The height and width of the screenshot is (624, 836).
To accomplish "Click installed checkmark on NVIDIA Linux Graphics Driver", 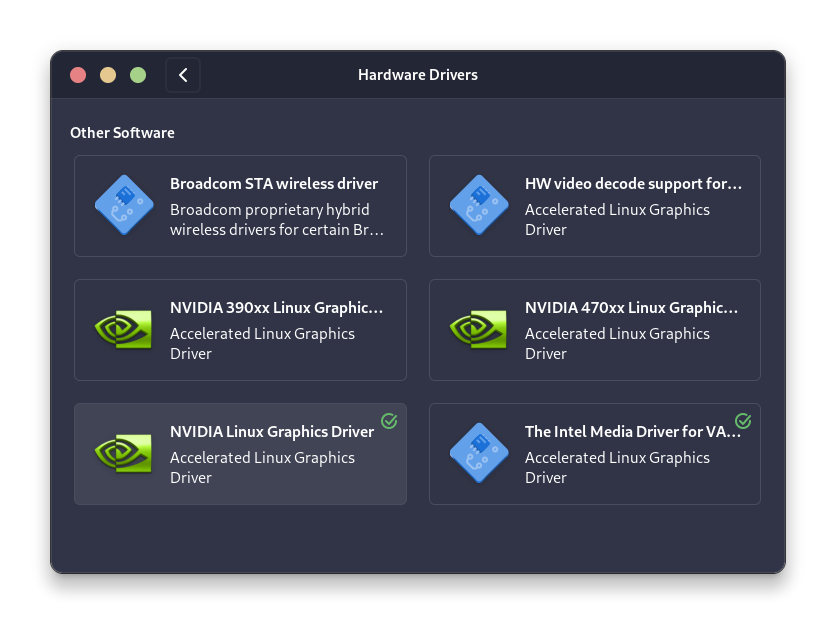I will [x=389, y=421].
